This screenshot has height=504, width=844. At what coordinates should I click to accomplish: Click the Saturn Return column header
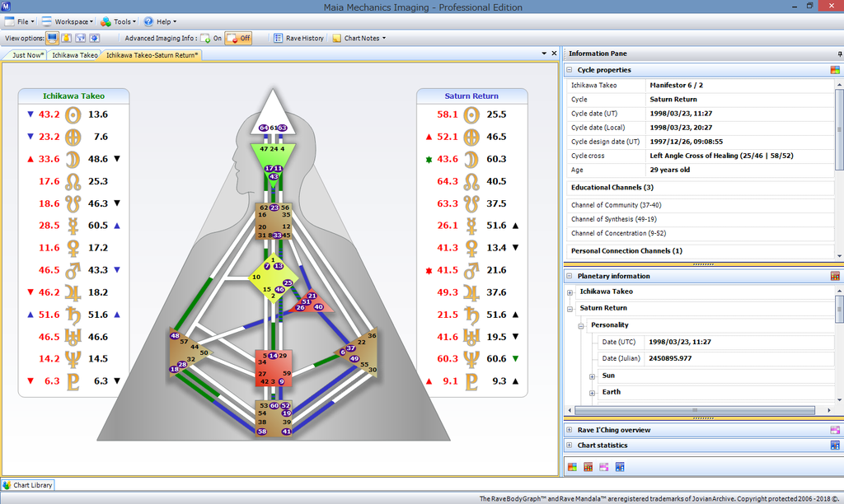(471, 96)
